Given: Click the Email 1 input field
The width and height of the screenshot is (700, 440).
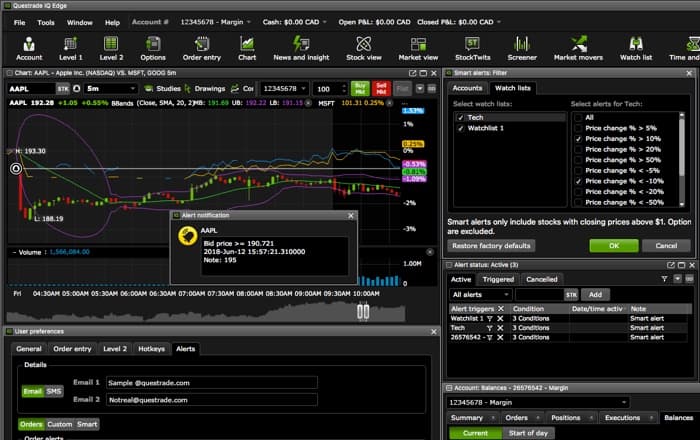Looking at the screenshot, I should (x=212, y=383).
